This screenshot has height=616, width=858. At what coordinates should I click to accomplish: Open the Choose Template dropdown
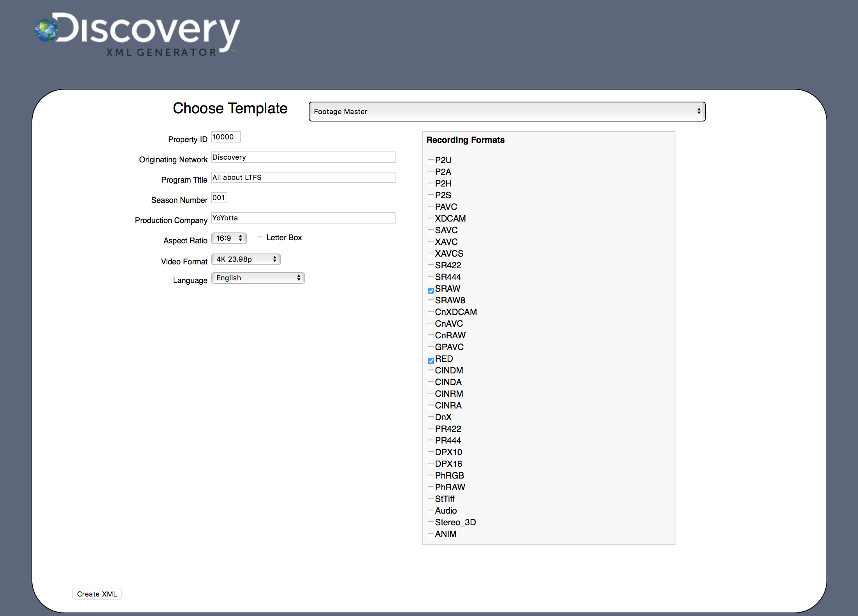[x=507, y=112]
